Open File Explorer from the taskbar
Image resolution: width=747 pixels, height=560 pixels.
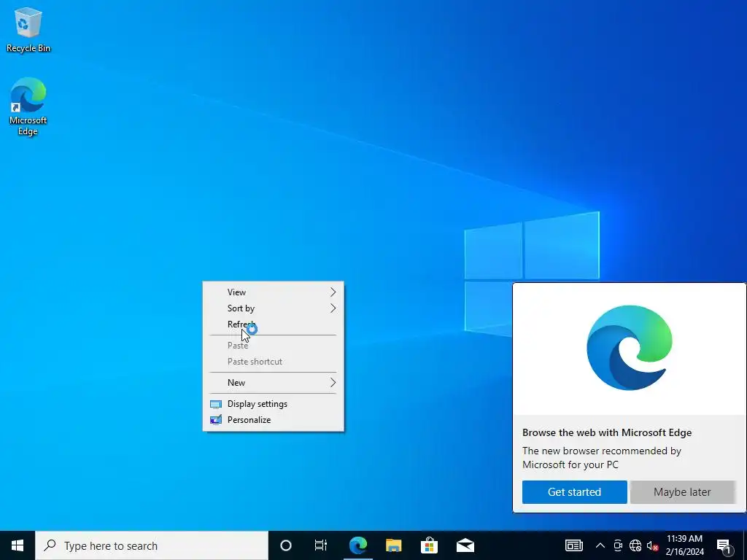point(393,545)
